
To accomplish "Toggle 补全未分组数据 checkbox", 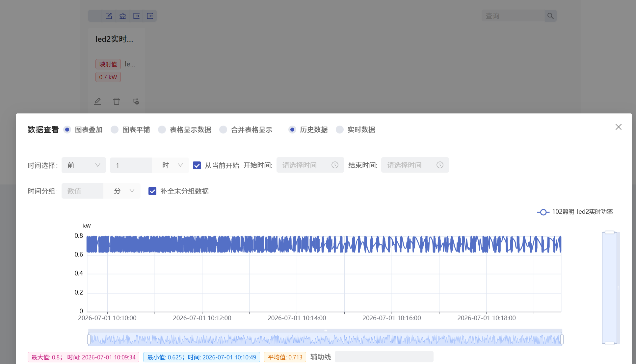I will point(152,191).
